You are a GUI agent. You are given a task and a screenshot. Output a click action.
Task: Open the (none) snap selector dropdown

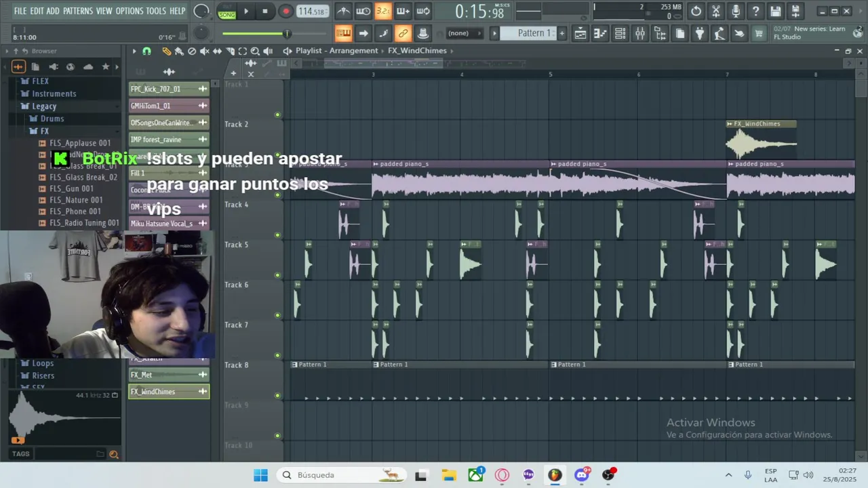tap(464, 33)
